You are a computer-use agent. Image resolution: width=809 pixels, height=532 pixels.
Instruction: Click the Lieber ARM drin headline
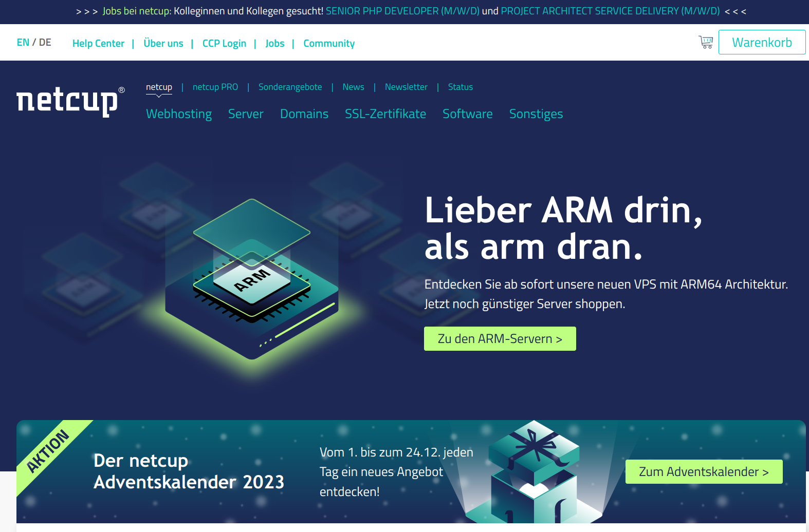563,229
